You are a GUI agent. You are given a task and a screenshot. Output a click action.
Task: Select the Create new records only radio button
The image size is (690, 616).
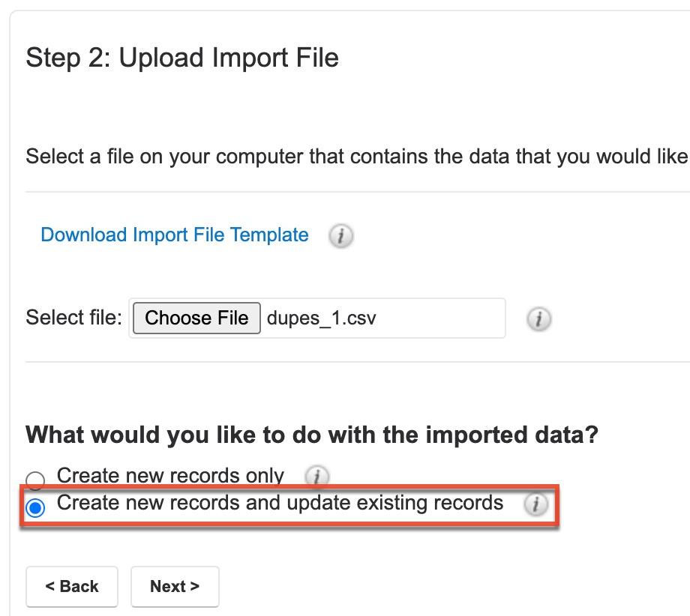[x=34, y=480]
